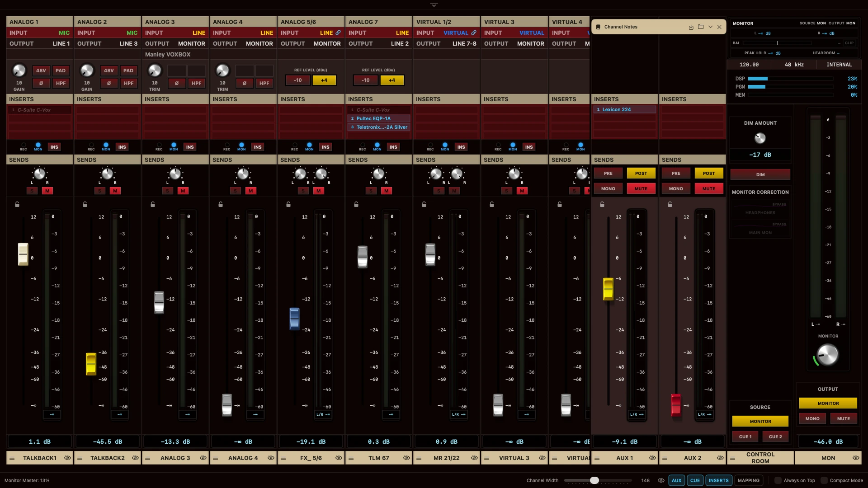The image size is (868, 488).
Task: Tick the Compact Mode checkbox
Action: pyautogui.click(x=824, y=480)
